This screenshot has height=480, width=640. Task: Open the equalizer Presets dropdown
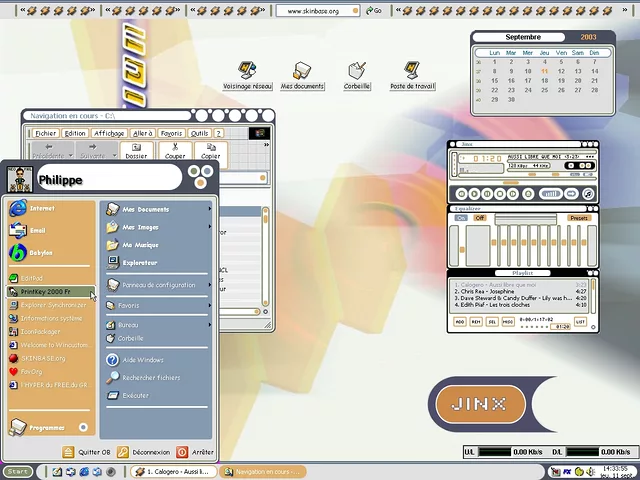coord(579,217)
